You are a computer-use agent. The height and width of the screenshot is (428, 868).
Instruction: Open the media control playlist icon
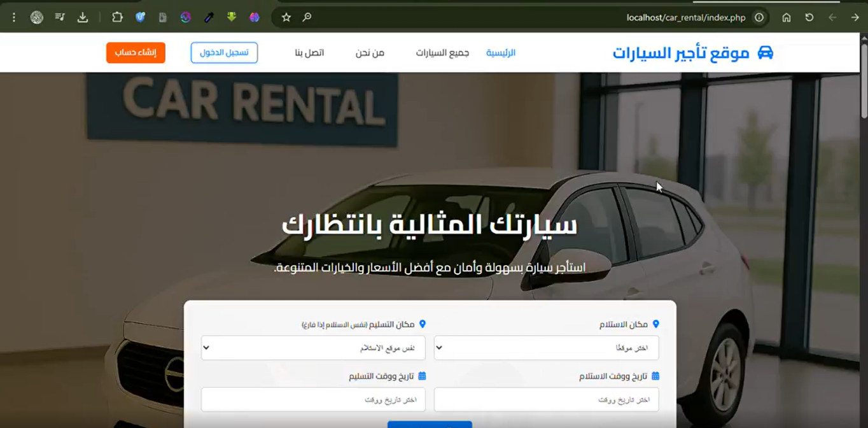pos(60,17)
